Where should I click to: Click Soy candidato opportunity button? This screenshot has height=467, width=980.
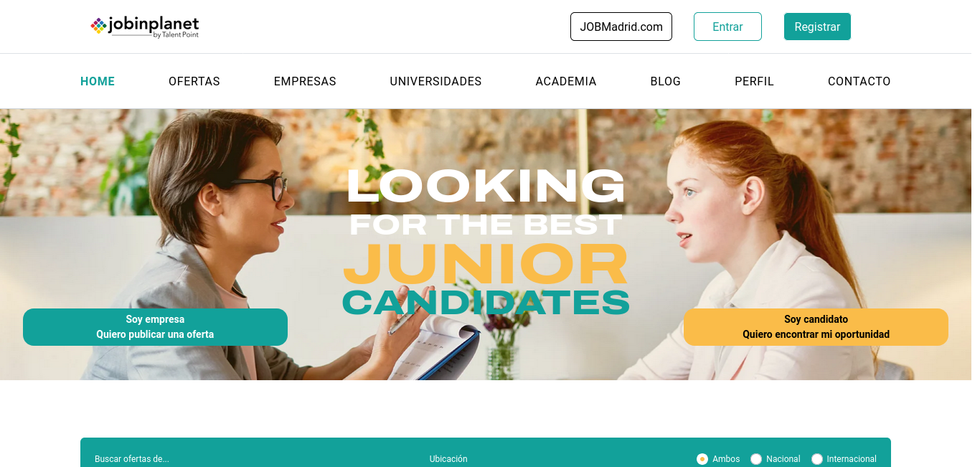pyautogui.click(x=816, y=327)
